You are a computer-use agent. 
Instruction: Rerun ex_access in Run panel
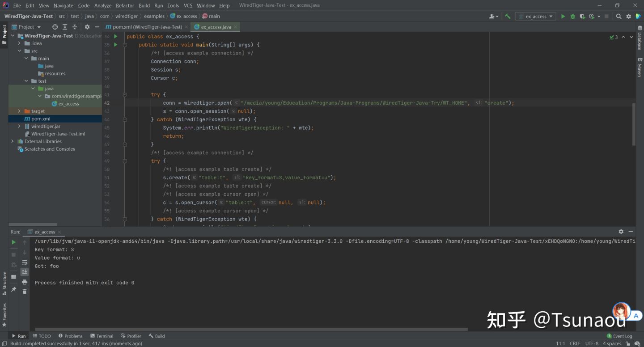pos(13,242)
